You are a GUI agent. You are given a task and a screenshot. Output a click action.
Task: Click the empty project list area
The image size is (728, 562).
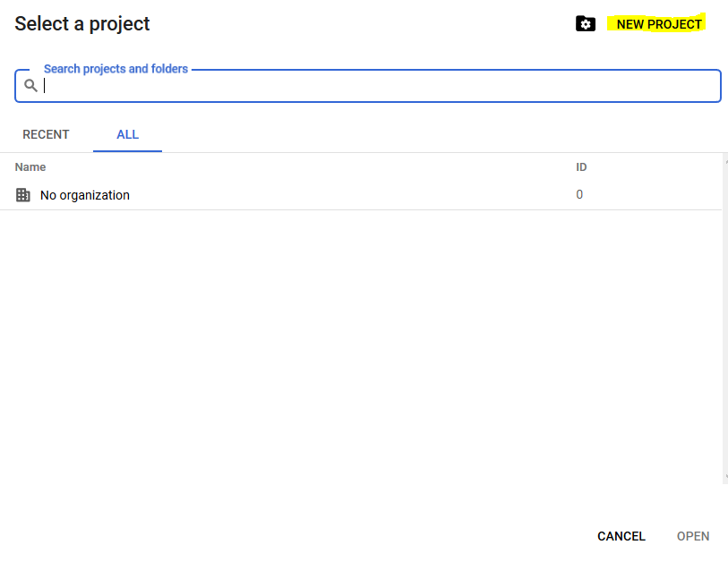(361, 344)
